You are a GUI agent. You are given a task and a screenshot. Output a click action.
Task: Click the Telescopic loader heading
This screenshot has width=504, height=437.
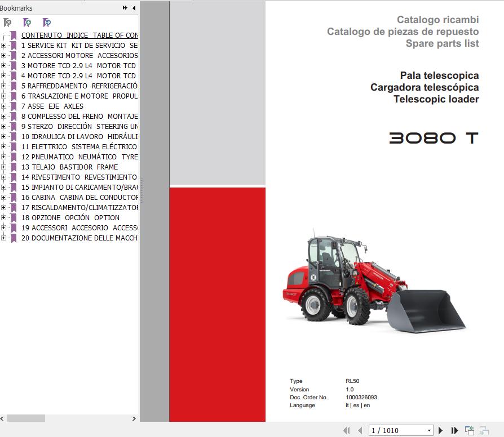[x=436, y=99]
